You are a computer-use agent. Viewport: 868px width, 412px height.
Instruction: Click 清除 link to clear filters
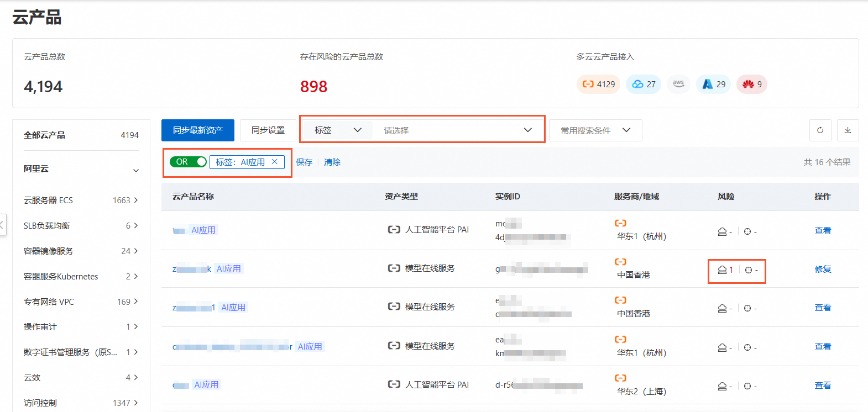(x=332, y=162)
